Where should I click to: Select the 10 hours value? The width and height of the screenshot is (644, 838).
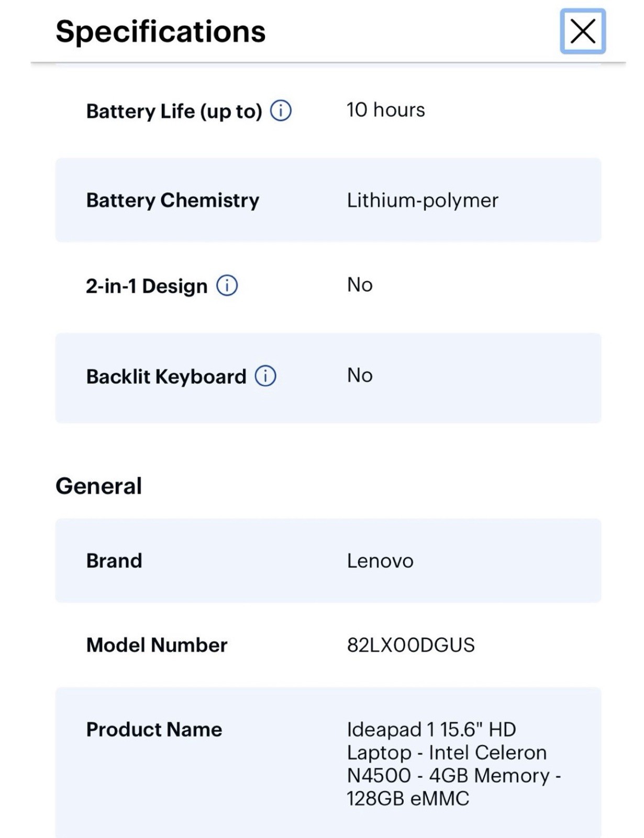[386, 110]
